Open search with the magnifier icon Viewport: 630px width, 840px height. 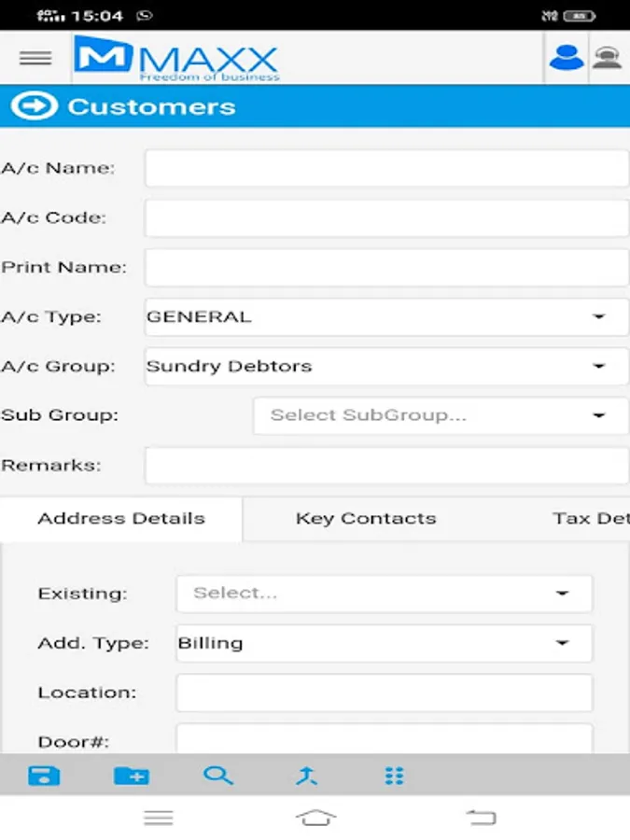pos(218,776)
